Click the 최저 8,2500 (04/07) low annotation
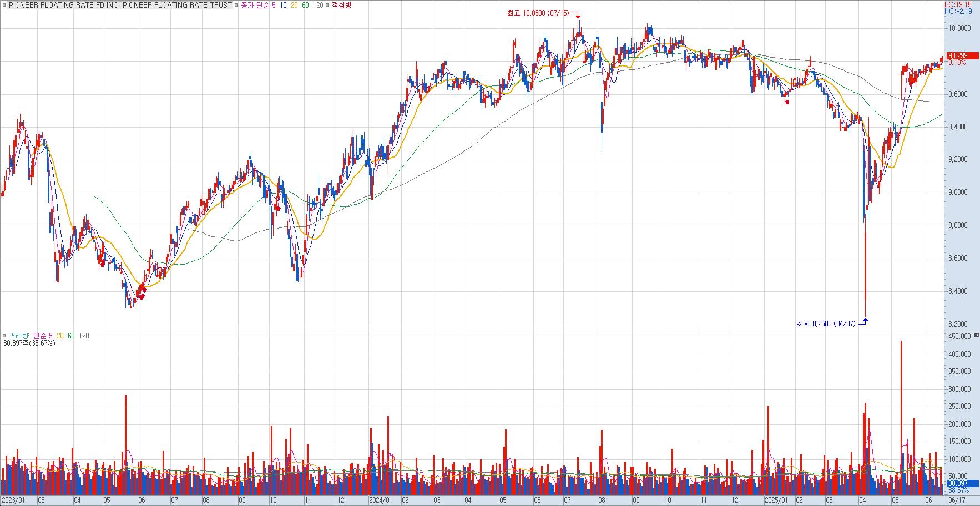The height and width of the screenshot is (506, 980). point(826,323)
